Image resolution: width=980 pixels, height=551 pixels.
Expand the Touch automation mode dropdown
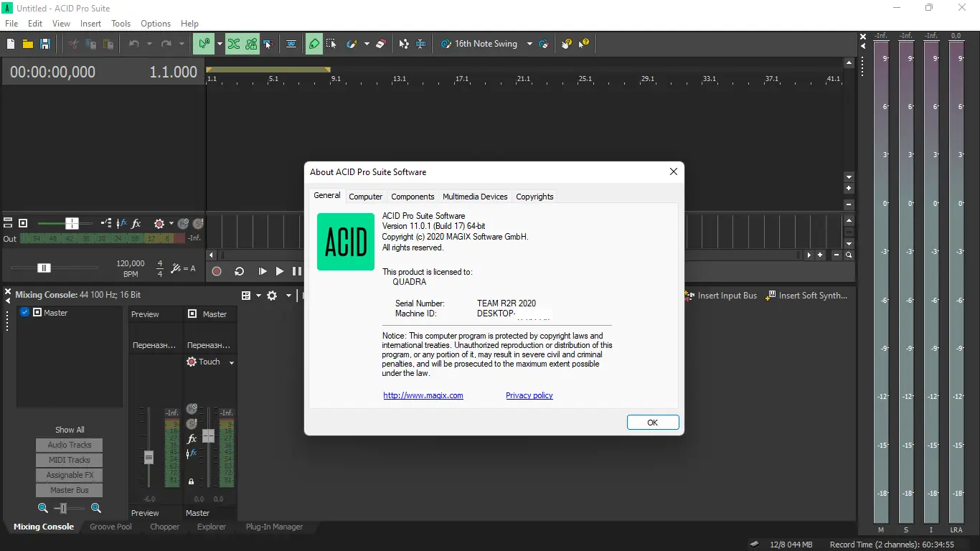[x=232, y=363]
